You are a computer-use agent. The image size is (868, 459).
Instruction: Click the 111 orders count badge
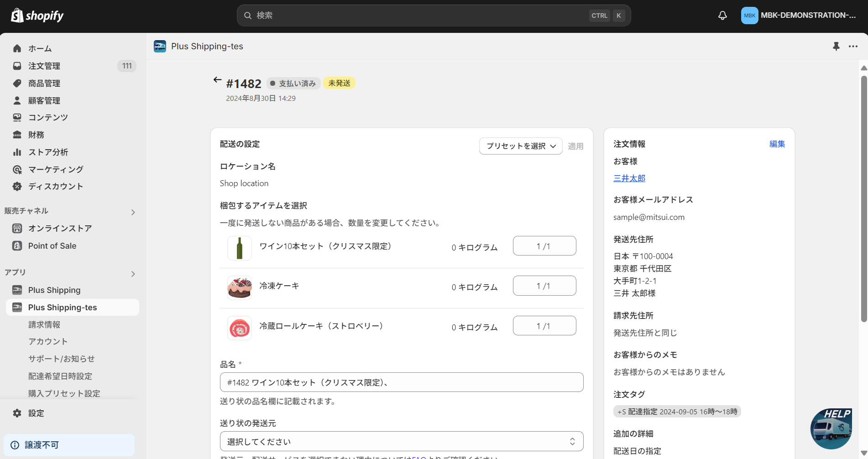tap(127, 66)
